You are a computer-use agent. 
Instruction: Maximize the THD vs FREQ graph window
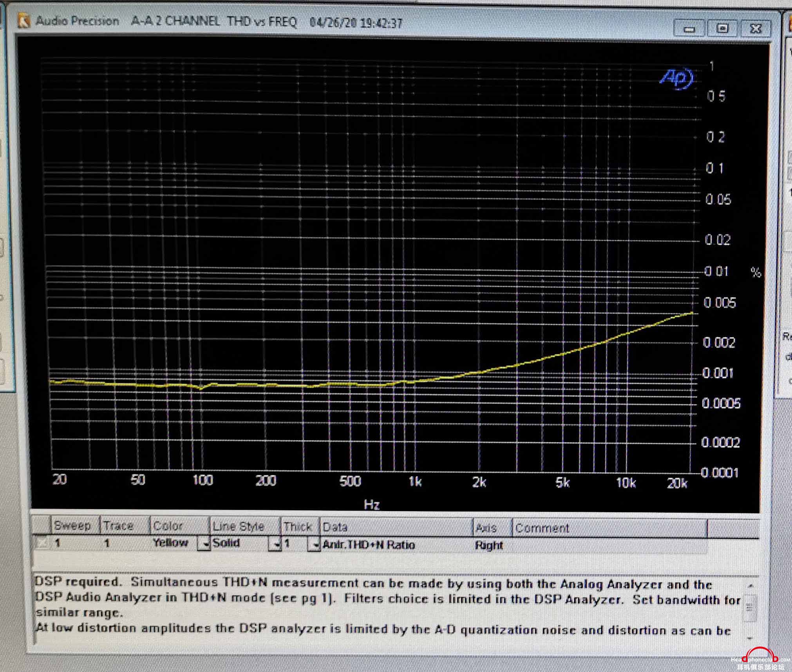[722, 28]
